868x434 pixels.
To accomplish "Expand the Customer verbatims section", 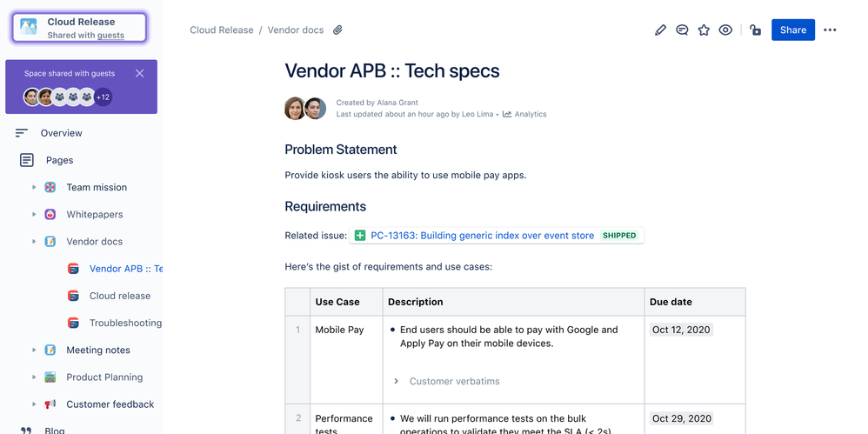I will [397, 381].
